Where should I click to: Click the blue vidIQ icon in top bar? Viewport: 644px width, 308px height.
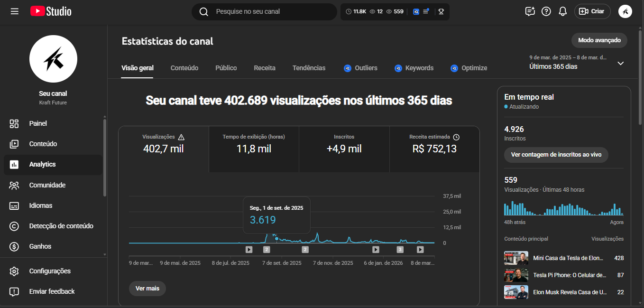click(x=416, y=11)
